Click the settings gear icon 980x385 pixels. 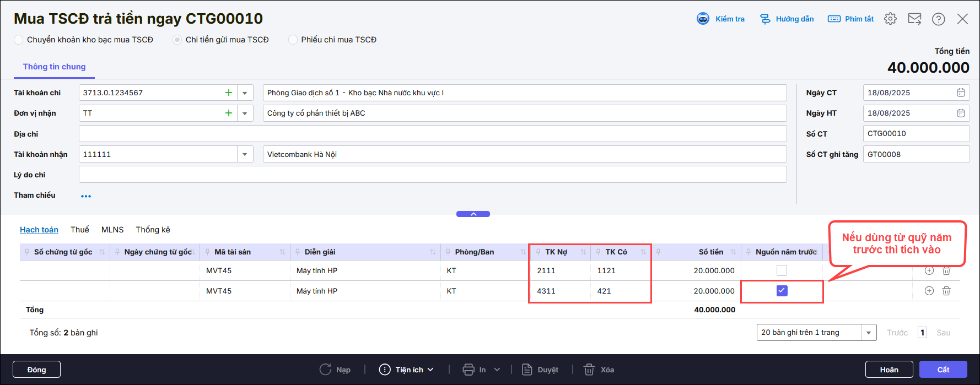click(x=890, y=19)
